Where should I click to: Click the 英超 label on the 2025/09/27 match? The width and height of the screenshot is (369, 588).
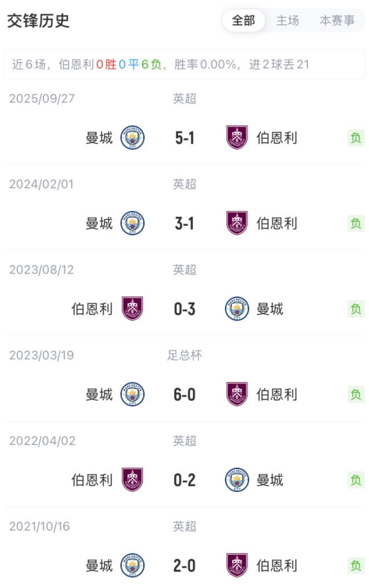(184, 98)
